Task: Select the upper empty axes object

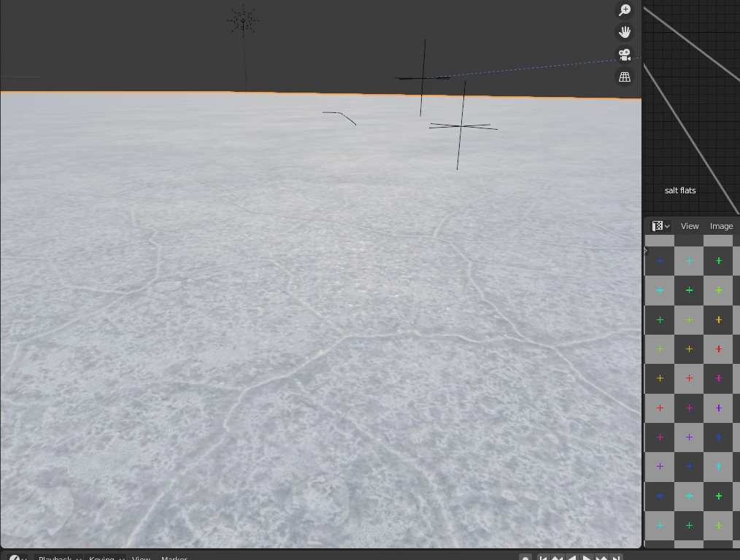Action: click(x=423, y=78)
